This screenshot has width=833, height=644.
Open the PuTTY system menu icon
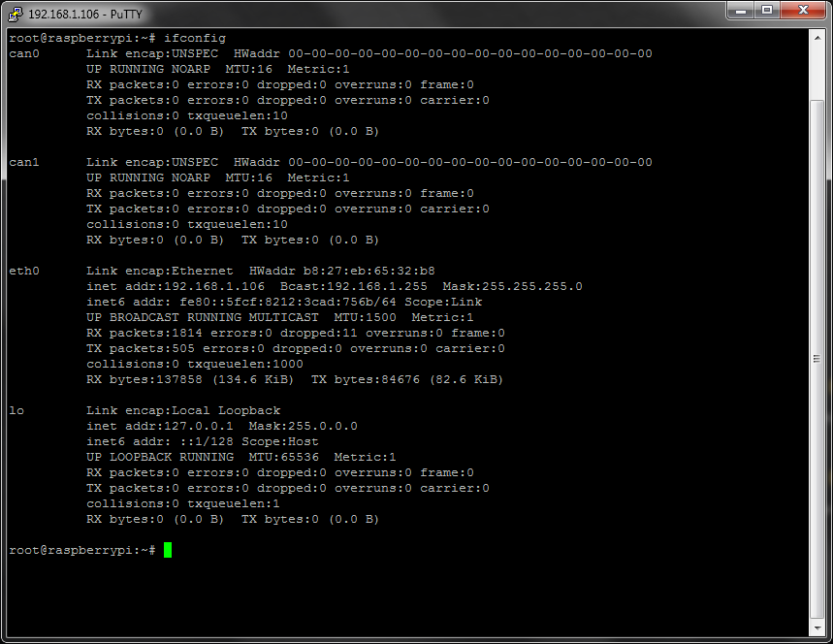[16, 14]
